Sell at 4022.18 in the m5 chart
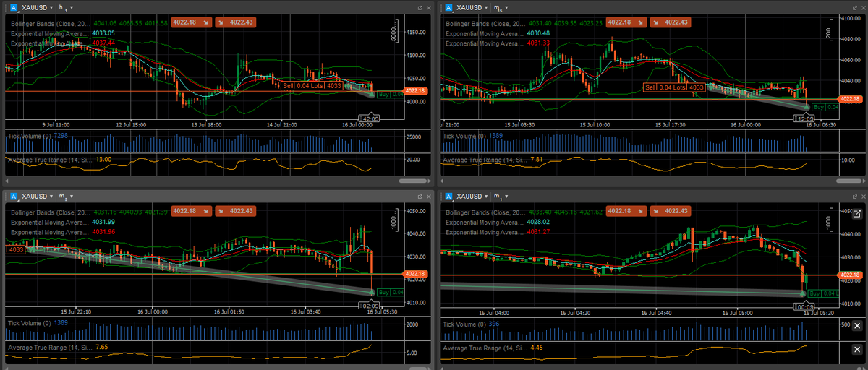 [191, 211]
